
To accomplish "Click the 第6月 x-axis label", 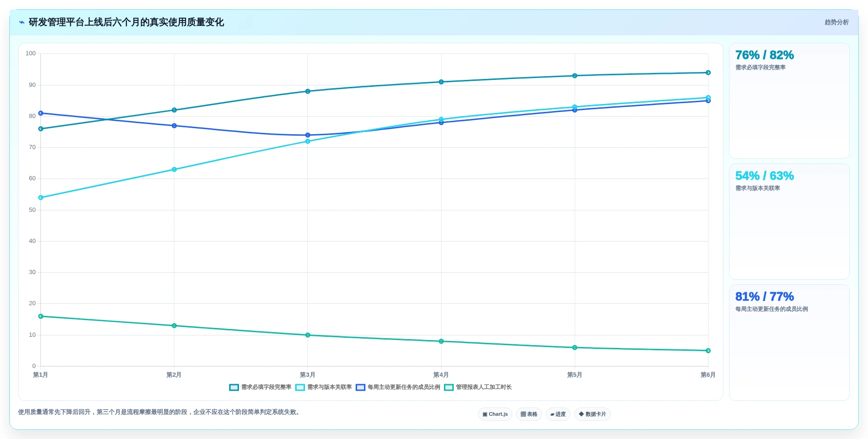I will (708, 375).
